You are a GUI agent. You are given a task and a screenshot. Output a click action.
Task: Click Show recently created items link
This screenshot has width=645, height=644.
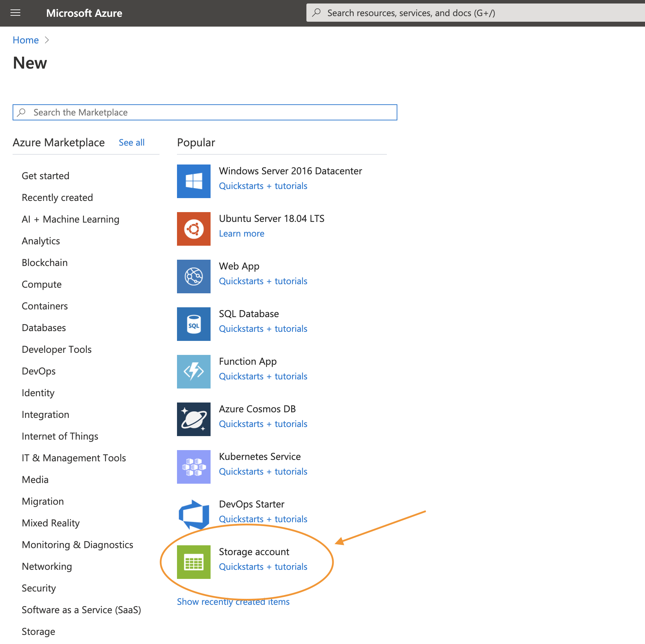(233, 602)
